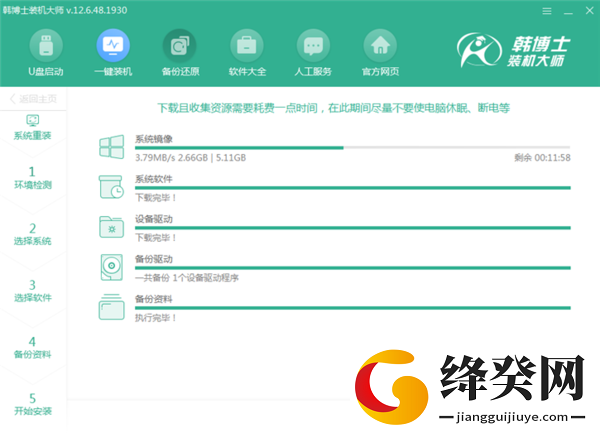Open the U盘启动 tool icon
The image size is (600, 433).
coord(46,46)
